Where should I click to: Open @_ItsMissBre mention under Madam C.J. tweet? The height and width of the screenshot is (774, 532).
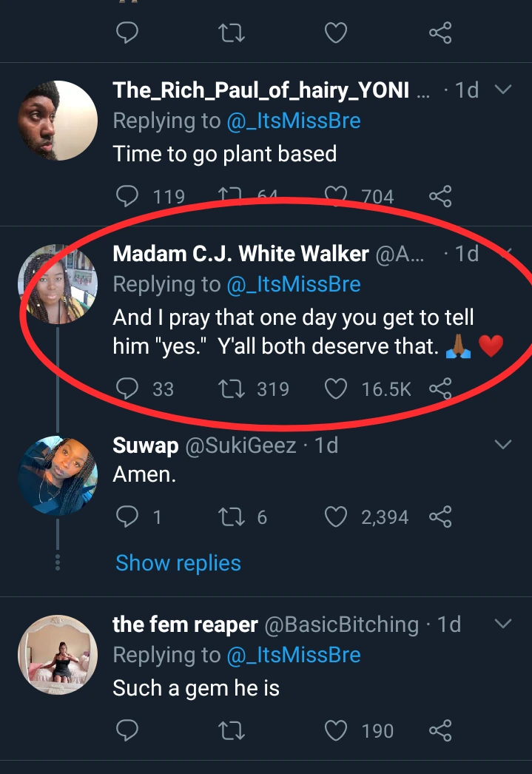pyautogui.click(x=293, y=285)
